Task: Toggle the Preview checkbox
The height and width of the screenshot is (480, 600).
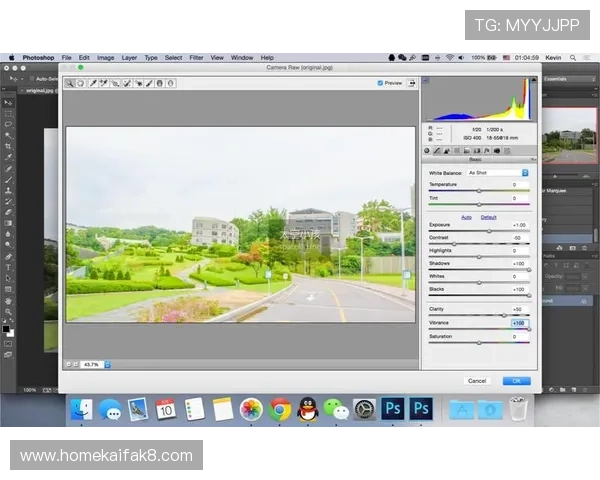Action: pyautogui.click(x=381, y=83)
